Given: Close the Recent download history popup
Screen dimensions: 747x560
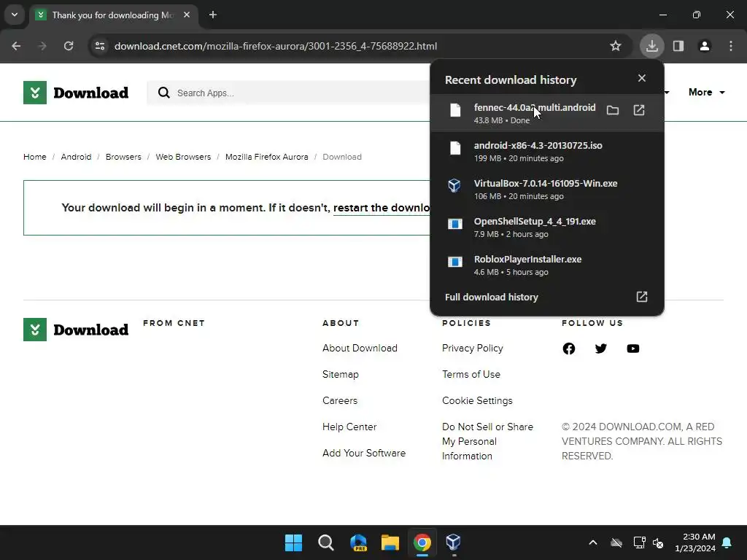Looking at the screenshot, I should [x=642, y=78].
